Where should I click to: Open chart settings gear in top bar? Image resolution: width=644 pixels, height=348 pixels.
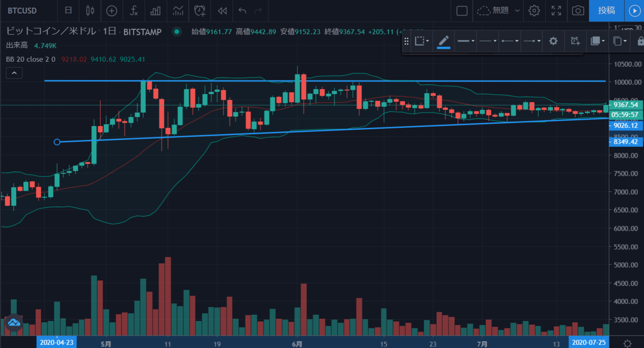(534, 10)
